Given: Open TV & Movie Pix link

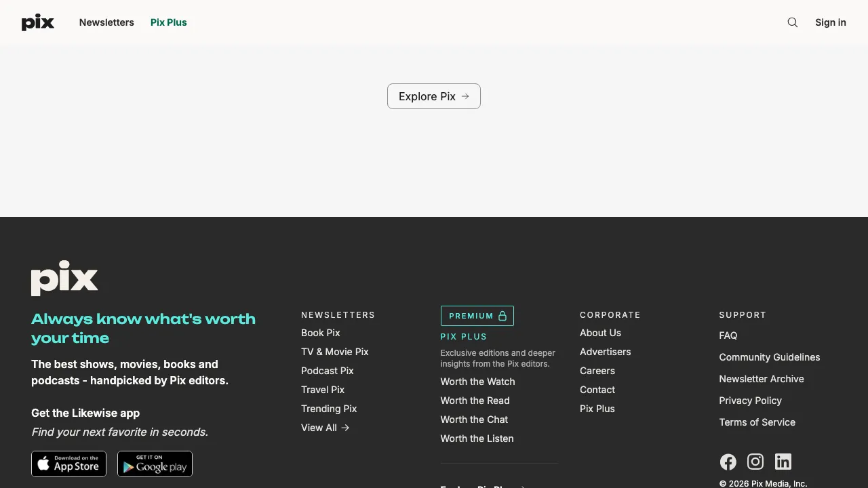Looking at the screenshot, I should pyautogui.click(x=335, y=352).
